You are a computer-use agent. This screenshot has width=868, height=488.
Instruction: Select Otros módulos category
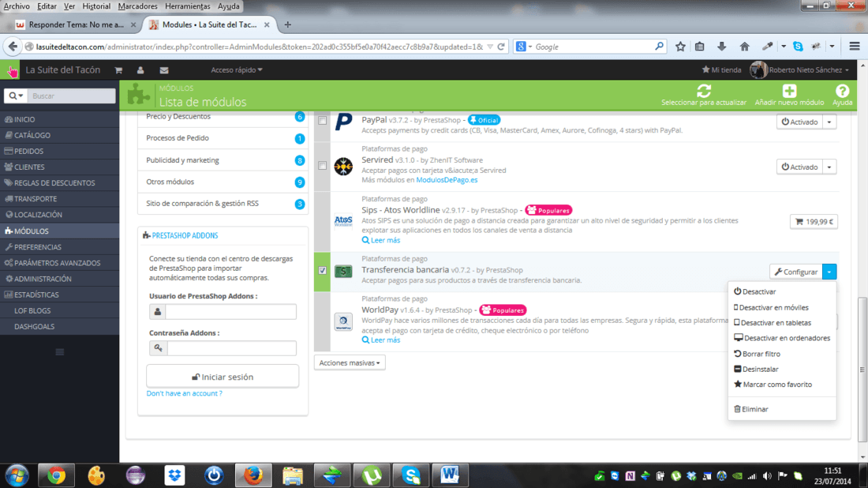pyautogui.click(x=223, y=182)
